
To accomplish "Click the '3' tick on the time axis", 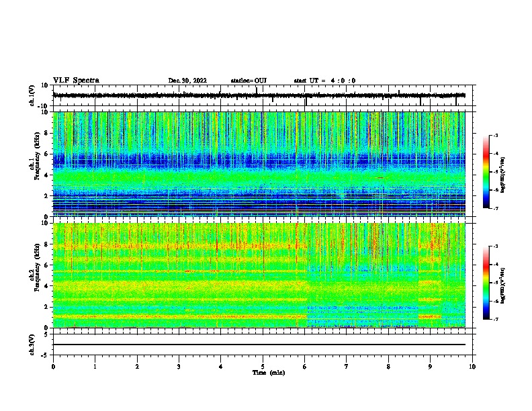I will click(x=179, y=367).
